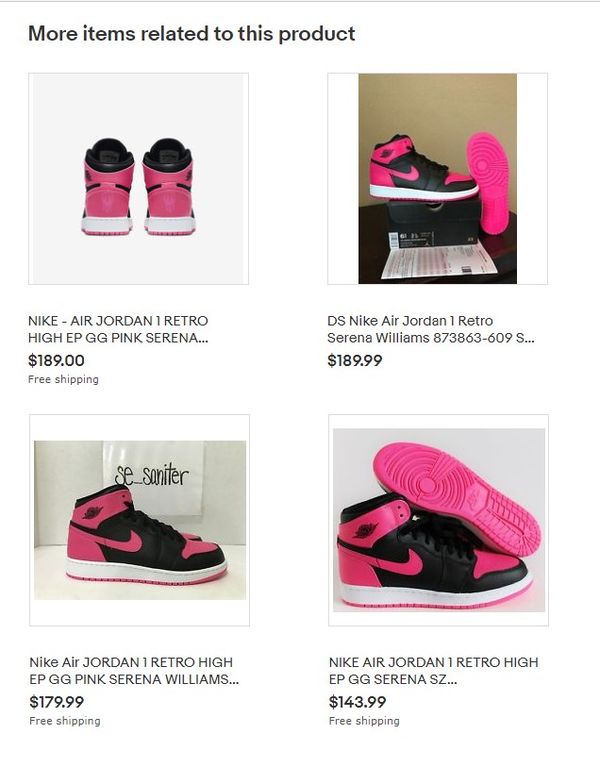Viewport: 600px width, 784px height.
Task: Click 'Free shipping' under the $179.99 item
Action: point(64,721)
